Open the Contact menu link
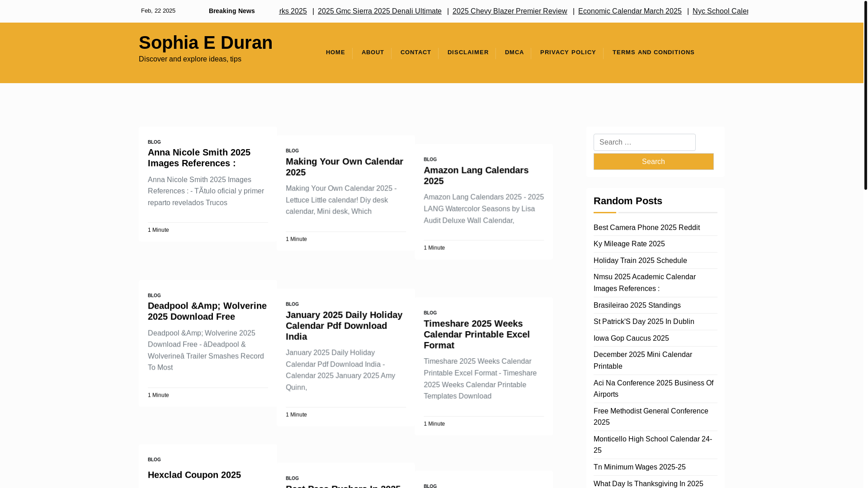The image size is (868, 488). 415,52
